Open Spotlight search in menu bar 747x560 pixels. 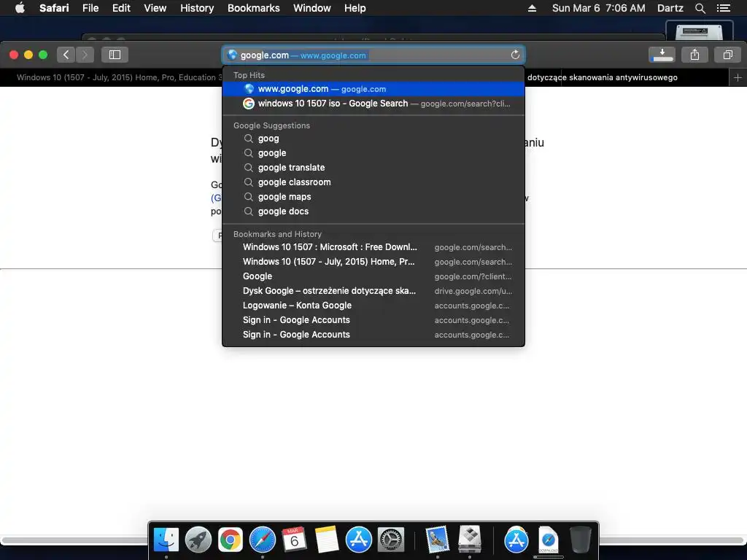[700, 8]
